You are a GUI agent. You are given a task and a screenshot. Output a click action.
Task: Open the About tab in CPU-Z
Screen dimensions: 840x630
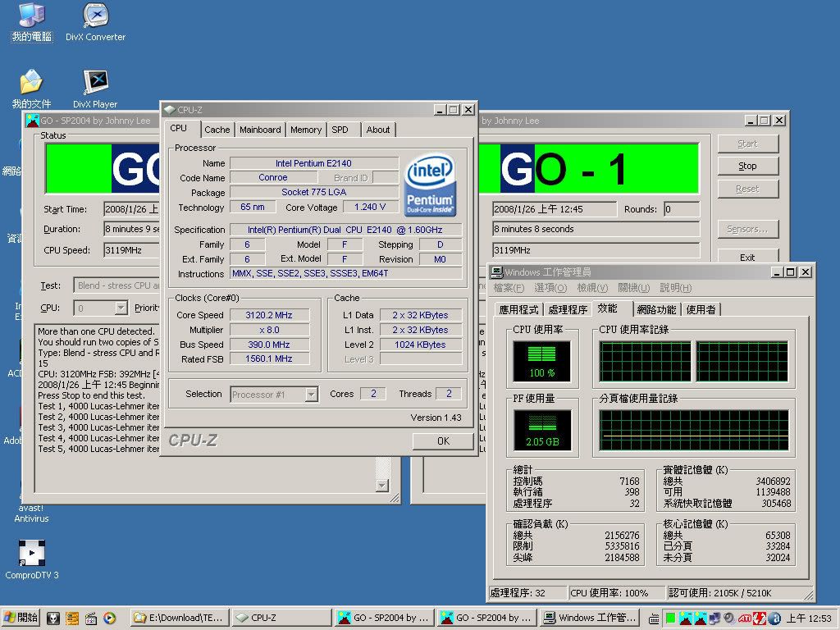tap(378, 130)
